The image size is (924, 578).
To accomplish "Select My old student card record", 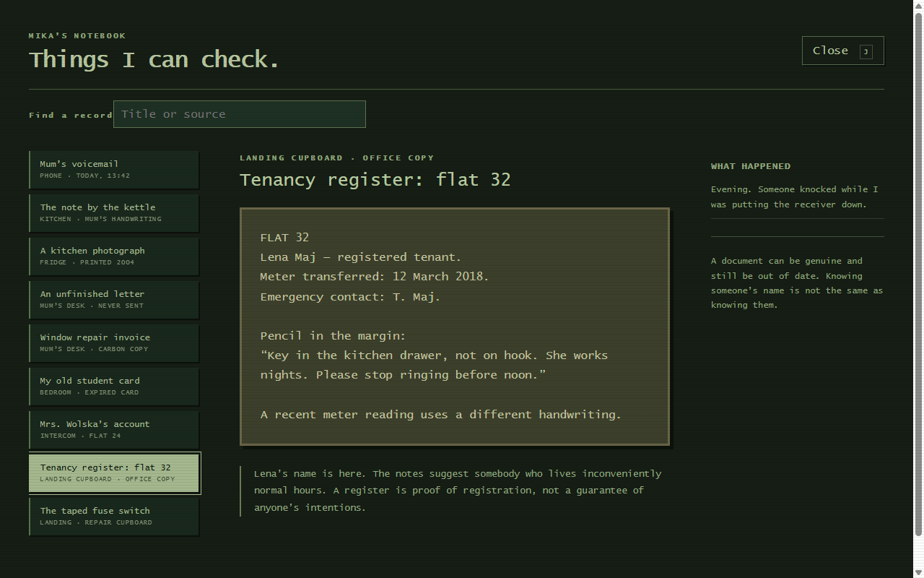I will pyautogui.click(x=114, y=387).
